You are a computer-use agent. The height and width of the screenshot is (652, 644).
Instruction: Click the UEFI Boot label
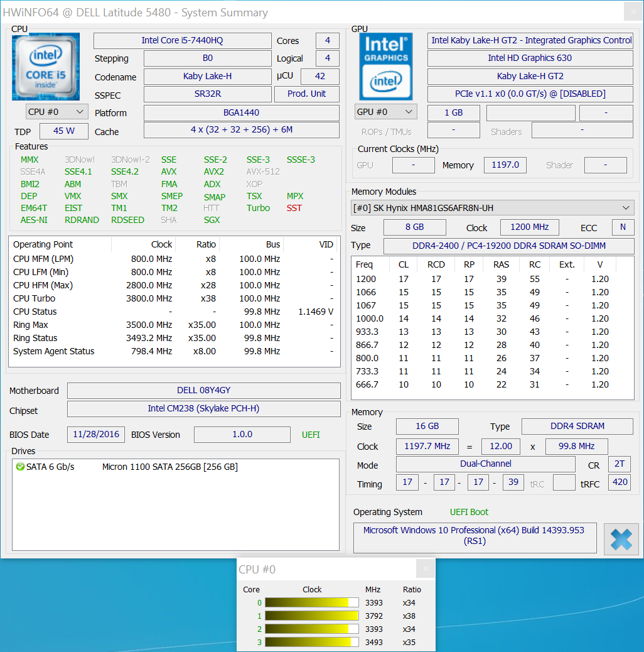469,513
